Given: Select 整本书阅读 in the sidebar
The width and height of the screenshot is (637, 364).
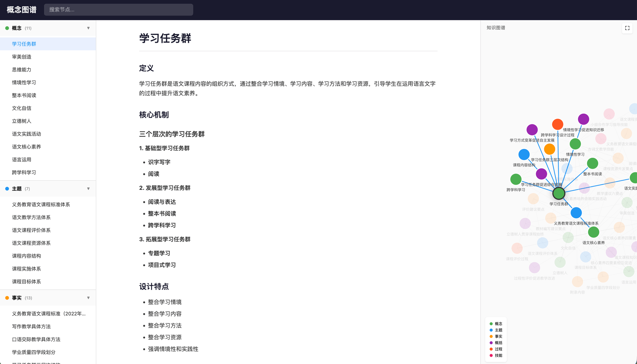Looking at the screenshot, I should [x=48, y=95].
